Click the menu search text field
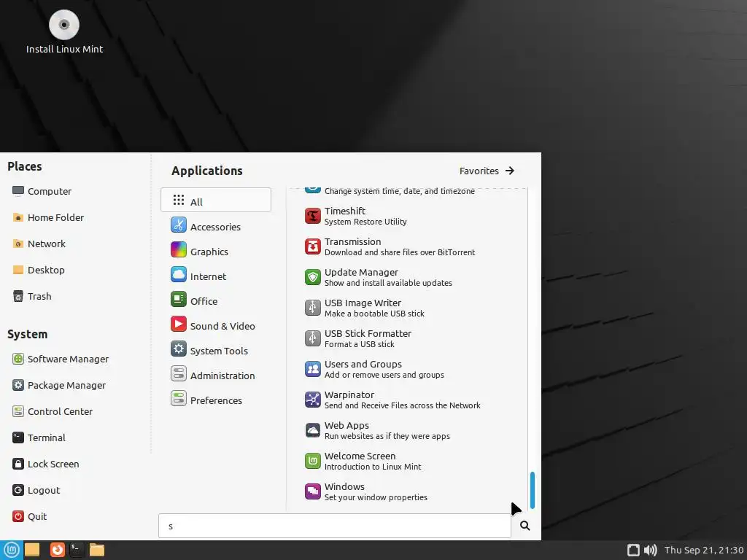Screen dimensions: 747x560 334,526
